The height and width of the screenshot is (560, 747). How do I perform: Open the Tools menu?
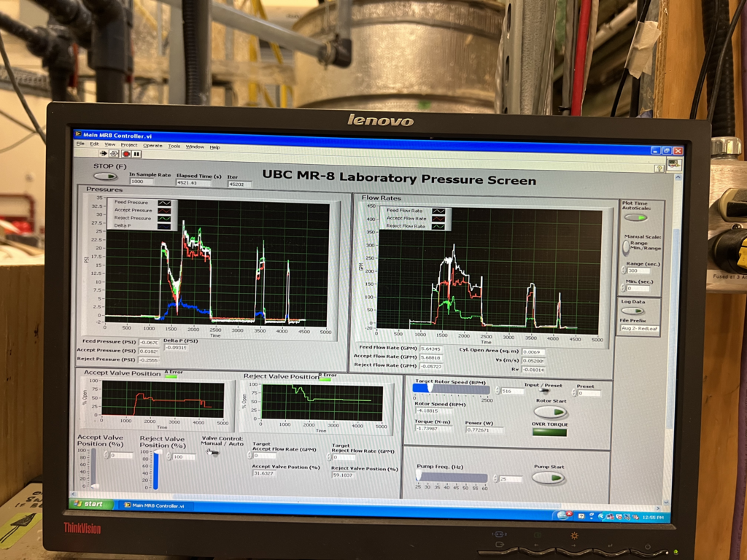(x=174, y=146)
